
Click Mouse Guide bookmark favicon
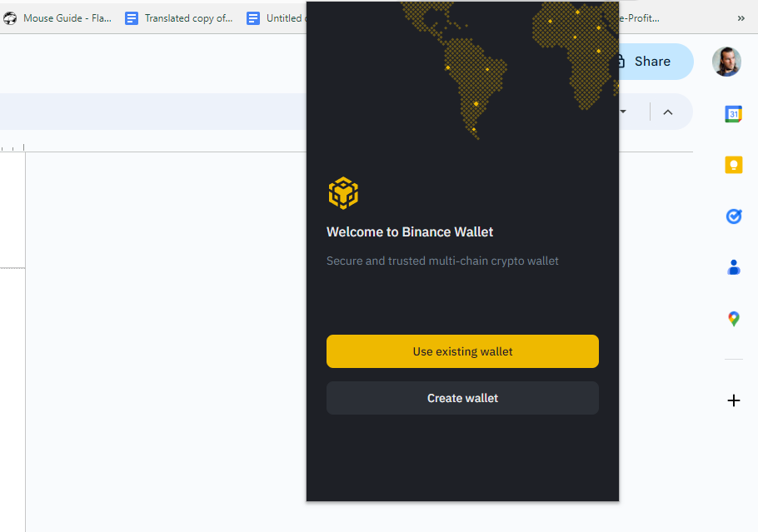click(x=10, y=18)
